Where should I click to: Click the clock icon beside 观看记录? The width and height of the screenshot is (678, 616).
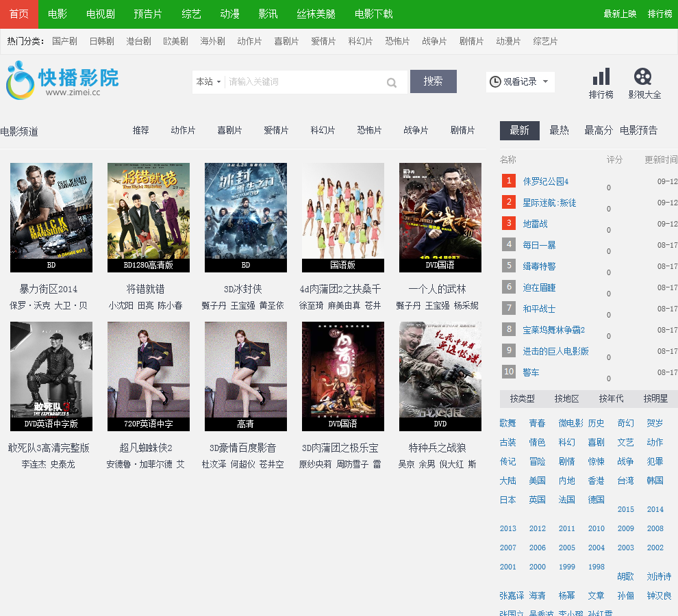pos(495,81)
